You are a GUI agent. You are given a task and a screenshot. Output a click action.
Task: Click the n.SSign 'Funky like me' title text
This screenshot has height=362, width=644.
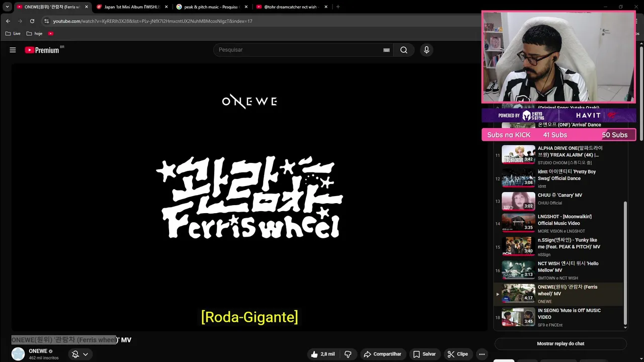click(569, 243)
